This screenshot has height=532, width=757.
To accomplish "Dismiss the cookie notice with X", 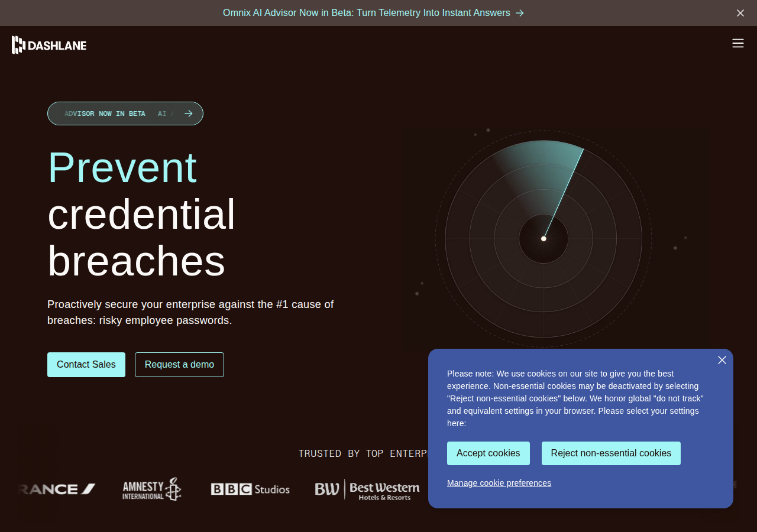I will [x=722, y=360].
